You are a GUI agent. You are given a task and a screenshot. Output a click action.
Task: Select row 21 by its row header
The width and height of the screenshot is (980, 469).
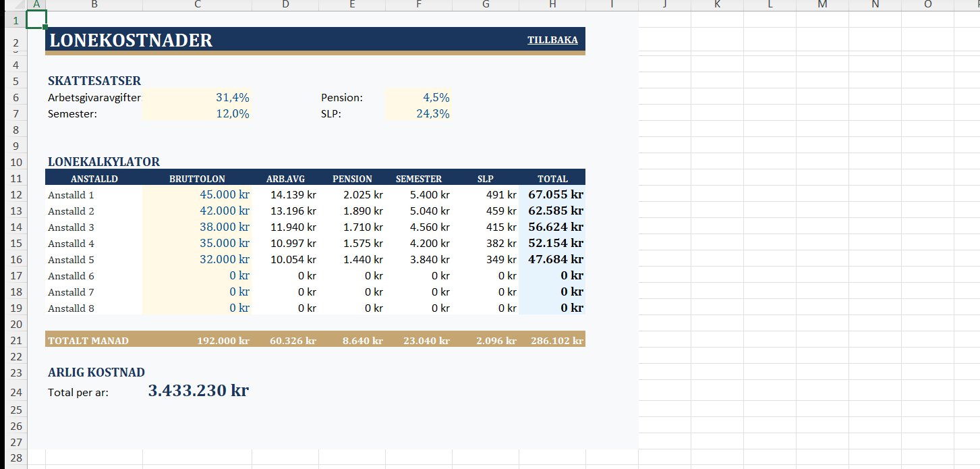16,341
